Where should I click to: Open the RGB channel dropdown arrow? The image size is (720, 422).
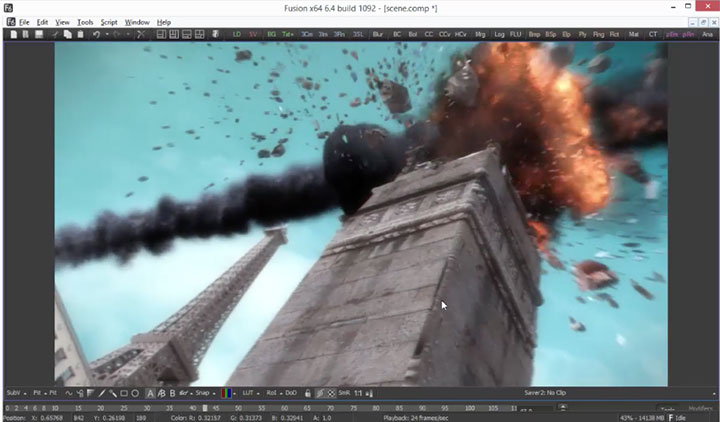(x=235, y=394)
